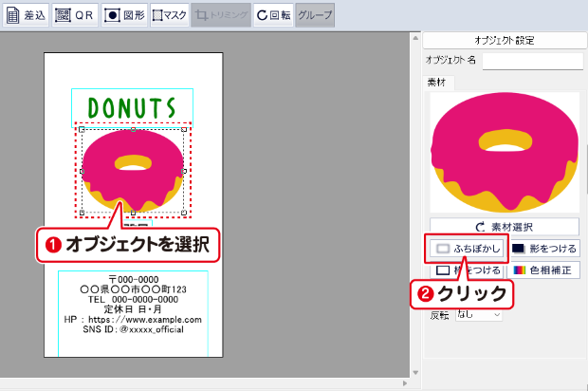Click the グループ group button

click(314, 15)
